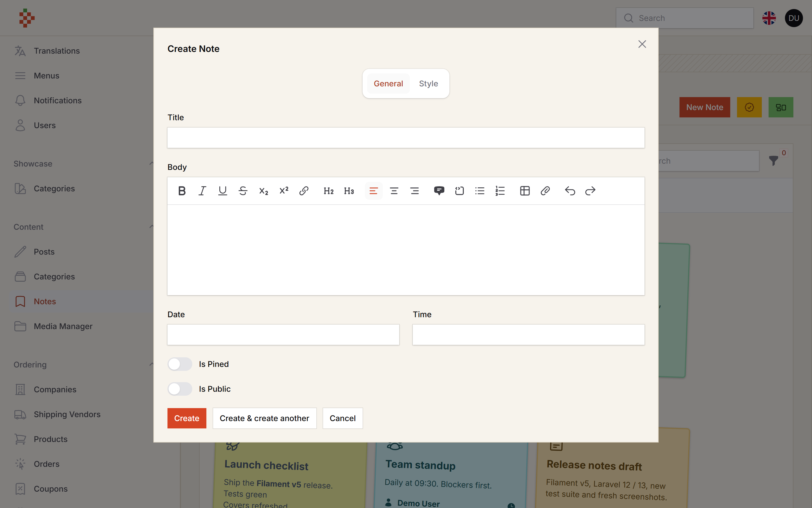Toggle the Is Pined switch
The height and width of the screenshot is (508, 812).
(180, 364)
